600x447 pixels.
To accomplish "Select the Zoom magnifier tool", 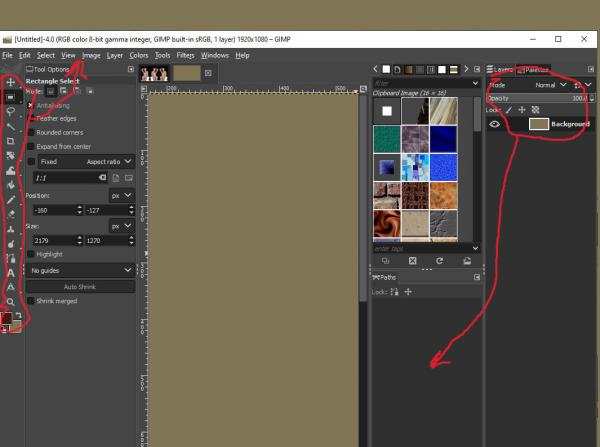I will (11, 302).
